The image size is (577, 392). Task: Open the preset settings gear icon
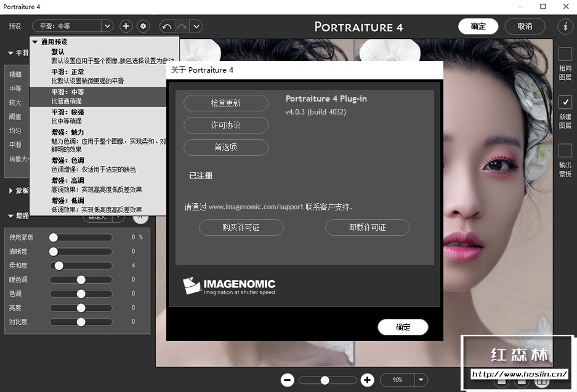click(143, 26)
